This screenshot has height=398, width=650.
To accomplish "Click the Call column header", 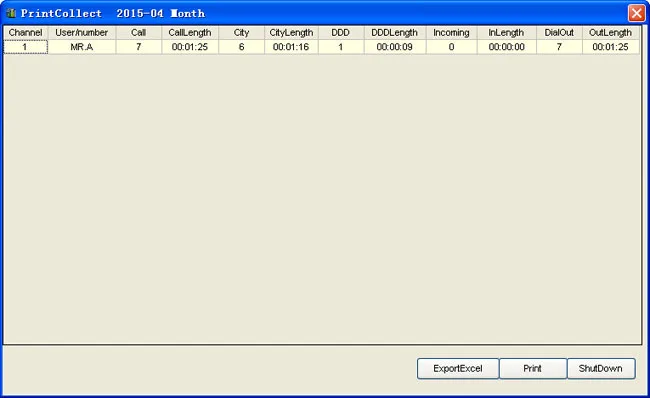I will (x=139, y=33).
